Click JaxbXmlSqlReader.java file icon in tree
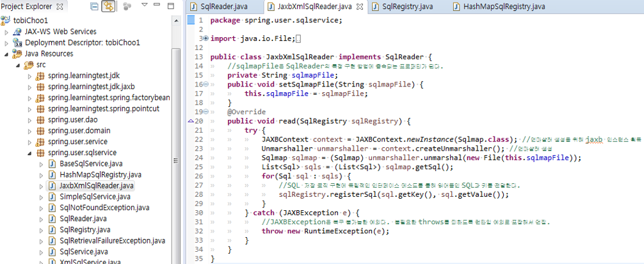 pyautogui.click(x=52, y=186)
